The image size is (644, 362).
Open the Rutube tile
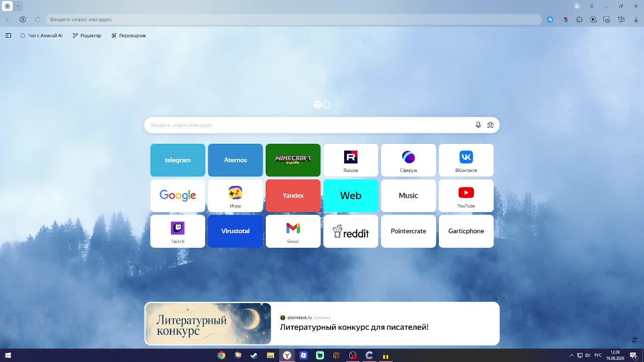coord(351,160)
